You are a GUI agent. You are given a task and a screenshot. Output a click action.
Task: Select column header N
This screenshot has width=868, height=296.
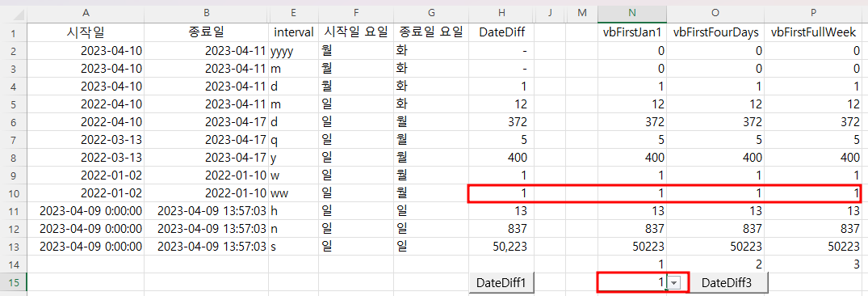(x=632, y=13)
